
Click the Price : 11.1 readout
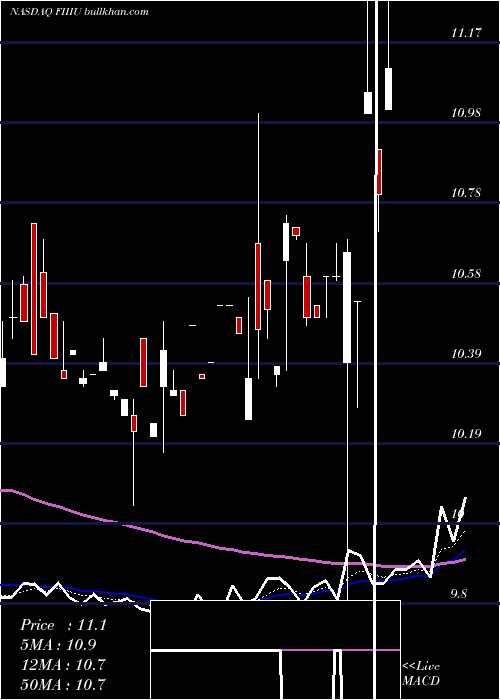[x=63, y=625]
